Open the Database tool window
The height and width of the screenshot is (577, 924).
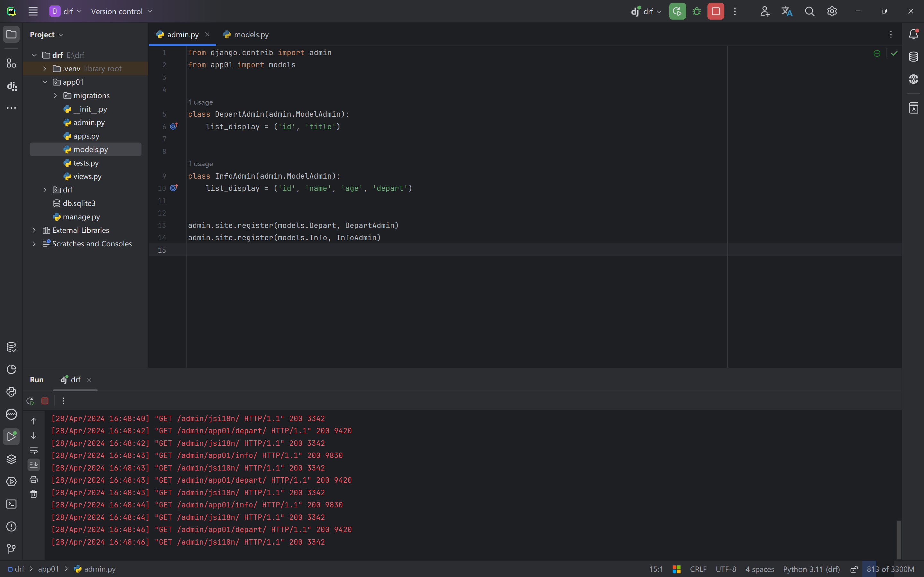(913, 56)
